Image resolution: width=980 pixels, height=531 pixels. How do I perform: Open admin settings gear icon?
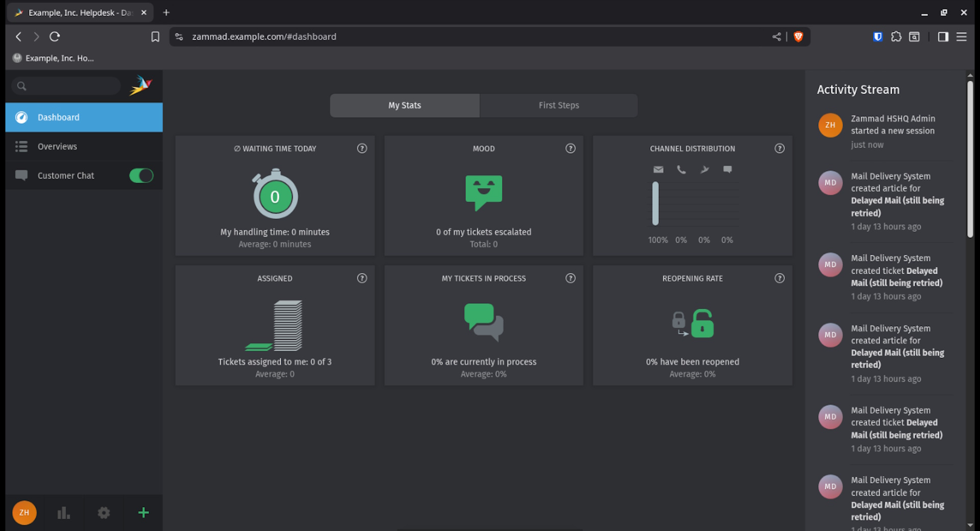click(104, 513)
